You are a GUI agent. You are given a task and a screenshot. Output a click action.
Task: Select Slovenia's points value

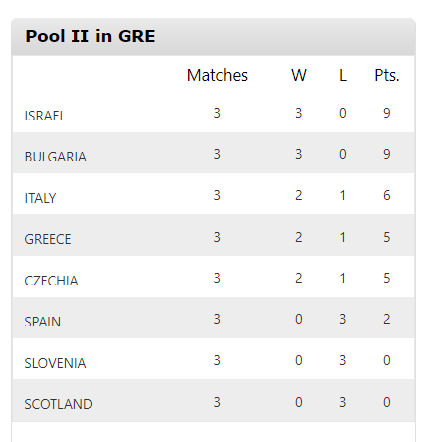pos(387,360)
